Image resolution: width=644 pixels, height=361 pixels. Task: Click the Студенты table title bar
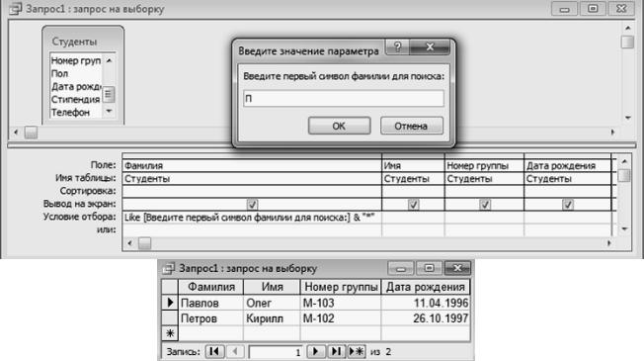pos(83,42)
